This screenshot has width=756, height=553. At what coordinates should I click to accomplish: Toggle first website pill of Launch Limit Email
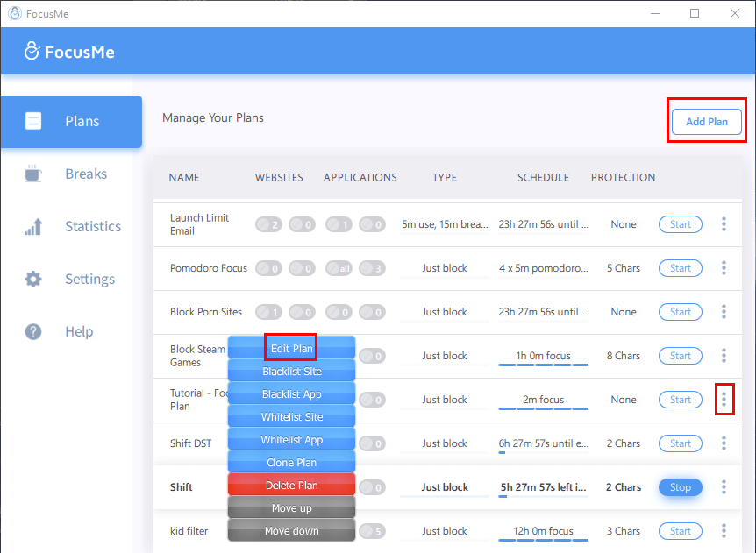[269, 224]
